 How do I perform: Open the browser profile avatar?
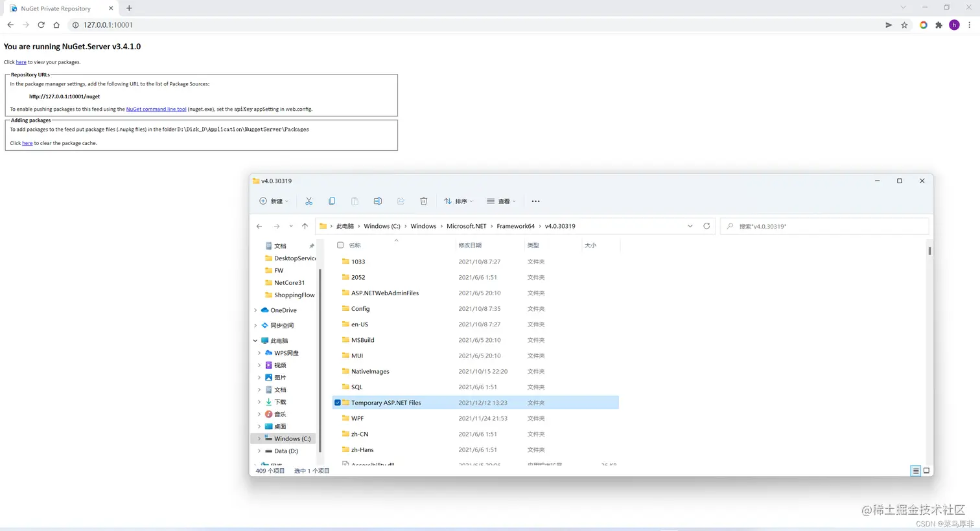[954, 25]
